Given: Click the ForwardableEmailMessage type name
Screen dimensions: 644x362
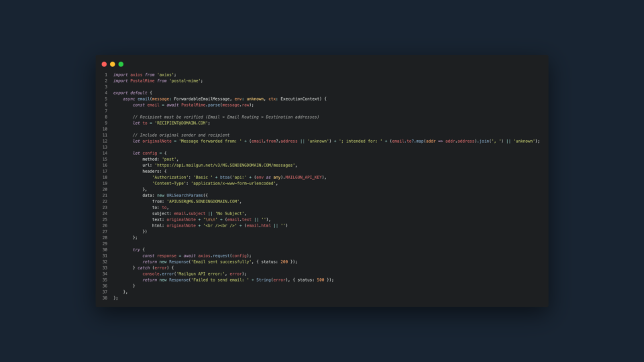Looking at the screenshot, I should point(202,99).
